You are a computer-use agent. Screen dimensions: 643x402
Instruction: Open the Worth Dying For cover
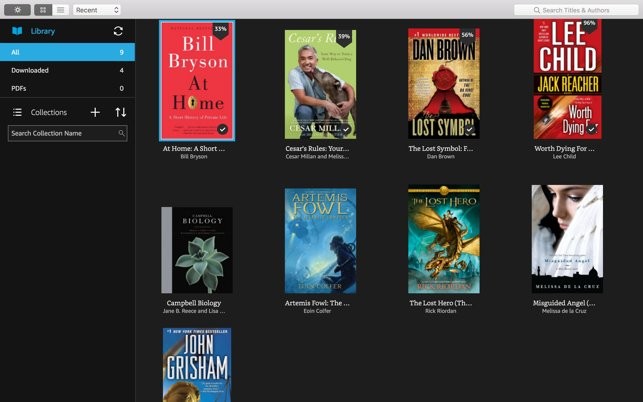point(568,80)
